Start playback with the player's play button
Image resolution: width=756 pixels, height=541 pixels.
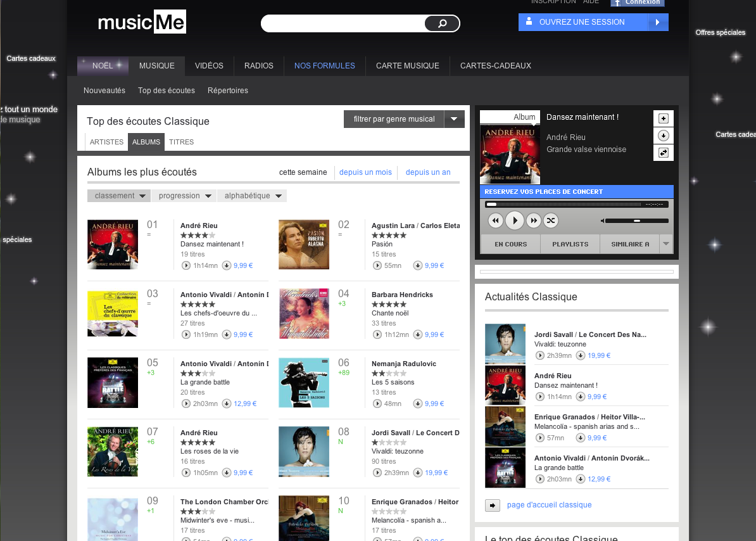[515, 220]
